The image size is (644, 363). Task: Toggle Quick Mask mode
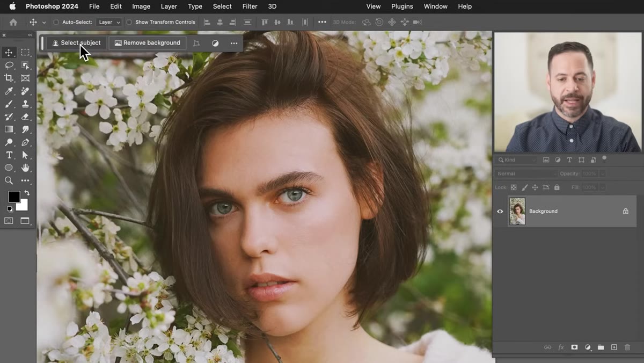click(9, 221)
